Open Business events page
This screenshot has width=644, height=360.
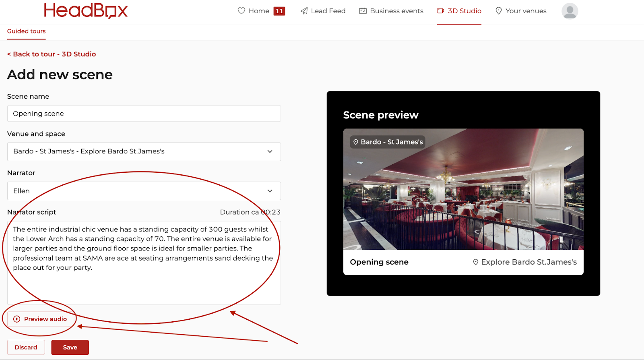pos(396,11)
